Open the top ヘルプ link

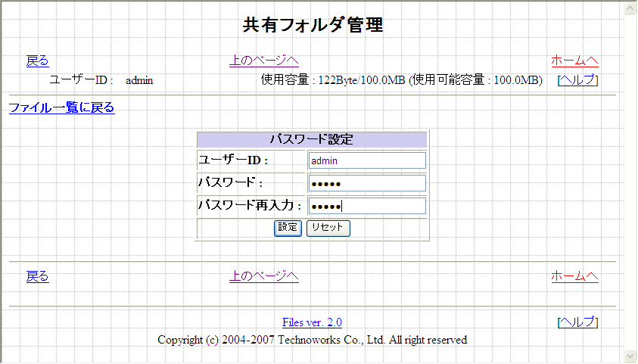577,80
